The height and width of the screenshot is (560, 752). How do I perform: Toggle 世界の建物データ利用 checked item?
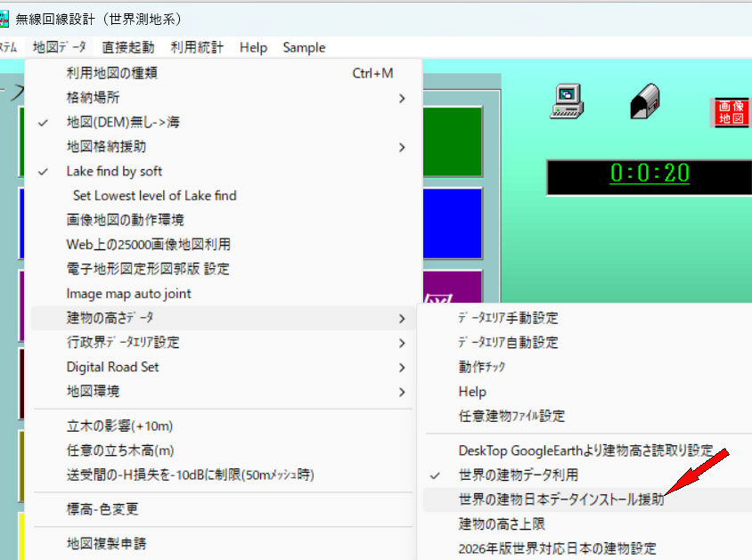(x=518, y=475)
